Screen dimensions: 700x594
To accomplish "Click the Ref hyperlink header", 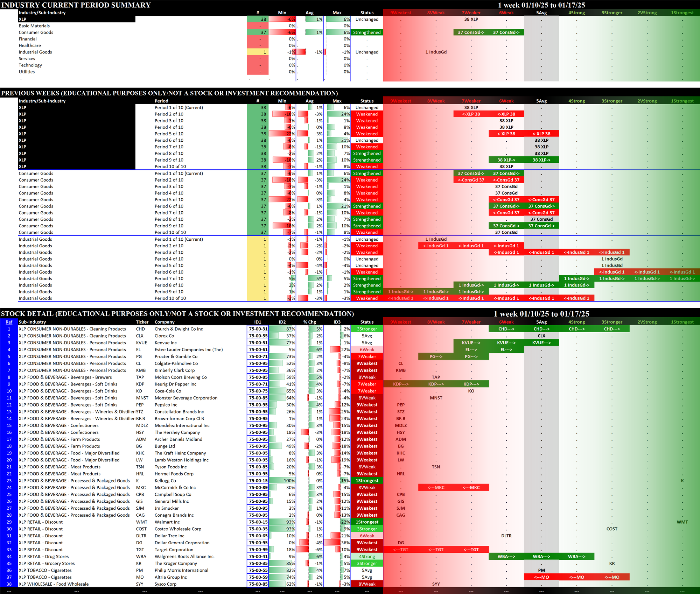I will 9,322.
